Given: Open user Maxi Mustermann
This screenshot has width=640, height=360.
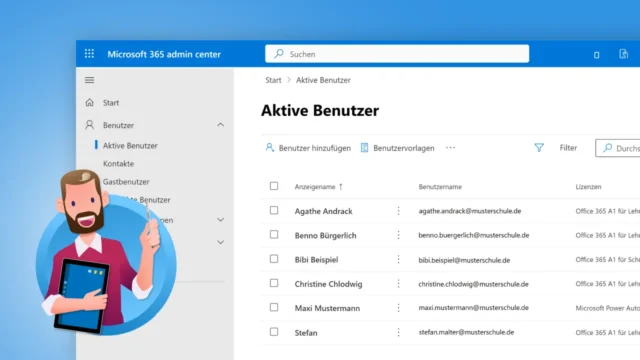Looking at the screenshot, I should click(x=327, y=308).
